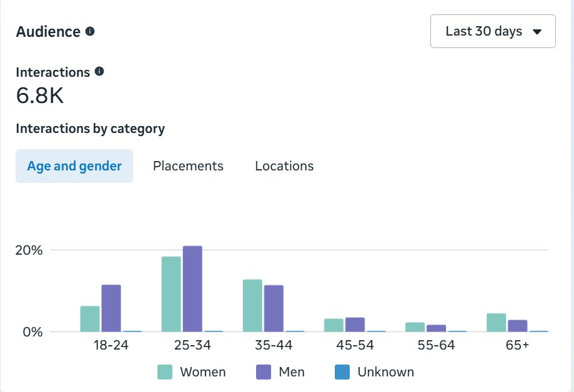This screenshot has height=392, width=574.
Task: Toggle the Men legend swatch
Action: (264, 372)
